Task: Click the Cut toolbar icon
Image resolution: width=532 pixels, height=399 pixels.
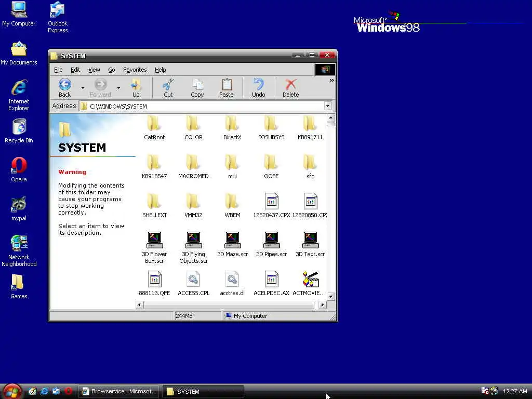Action: click(168, 88)
